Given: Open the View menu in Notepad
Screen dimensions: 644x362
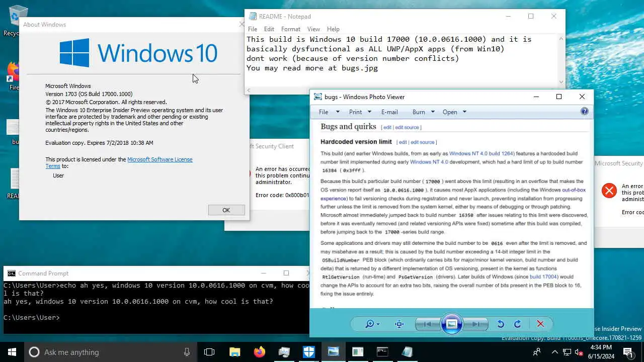Looking at the screenshot, I should [x=313, y=29].
